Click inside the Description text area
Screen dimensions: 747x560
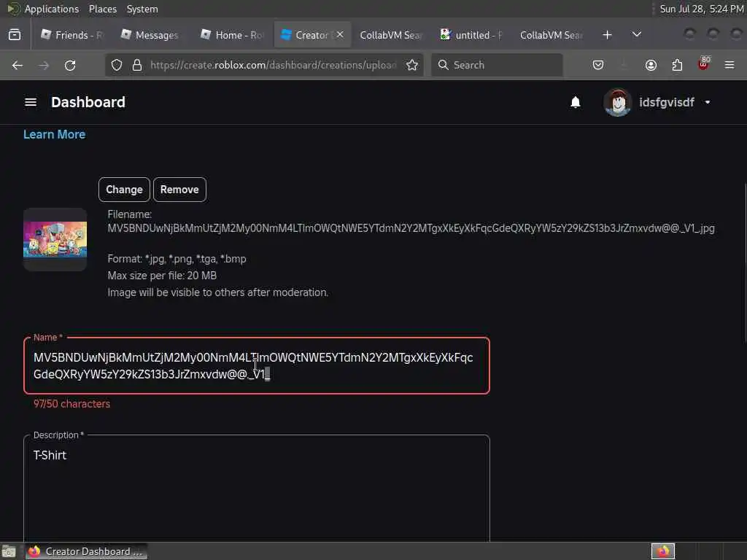coord(257,488)
